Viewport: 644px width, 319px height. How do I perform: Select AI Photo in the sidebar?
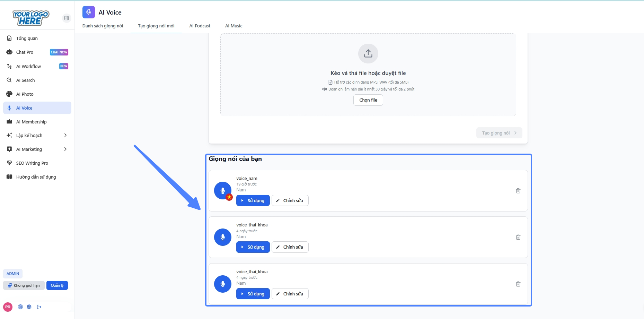tap(25, 94)
